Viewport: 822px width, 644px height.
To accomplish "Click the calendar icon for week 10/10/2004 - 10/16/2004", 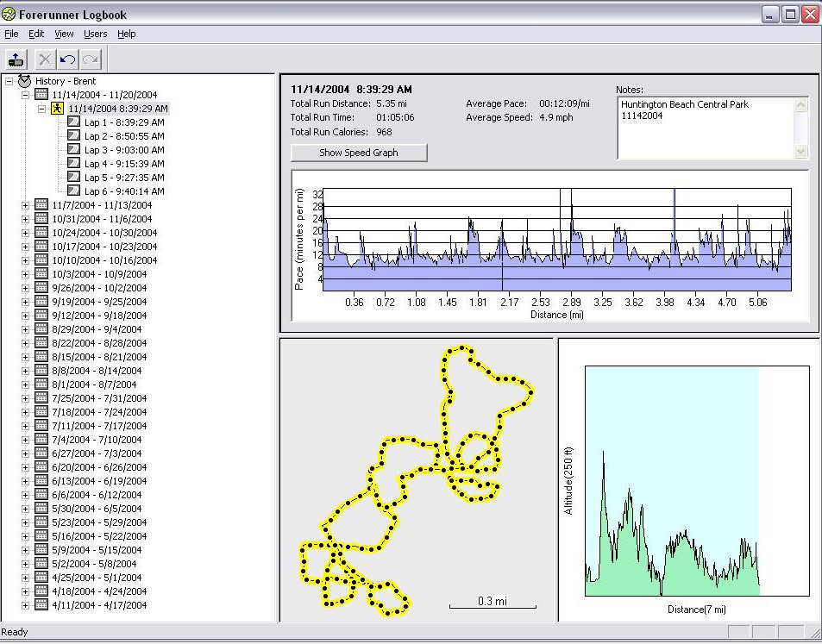I will pos(41,259).
